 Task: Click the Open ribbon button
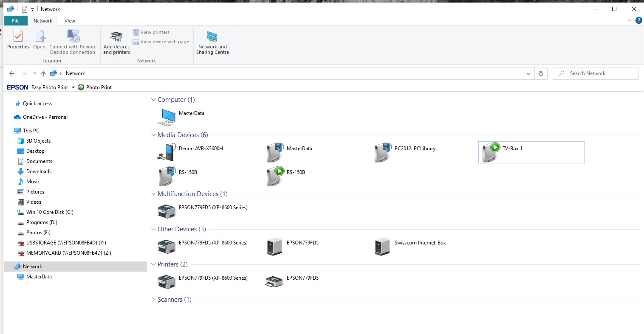coord(40,40)
